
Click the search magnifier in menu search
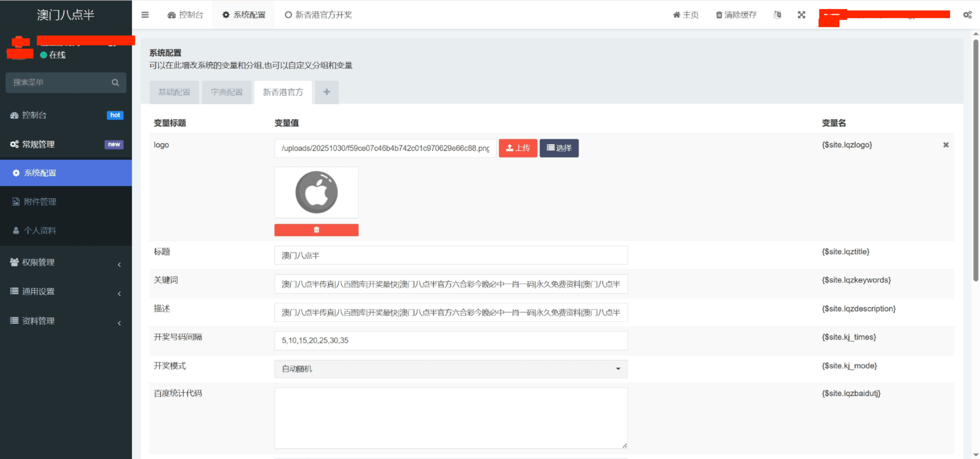(115, 83)
